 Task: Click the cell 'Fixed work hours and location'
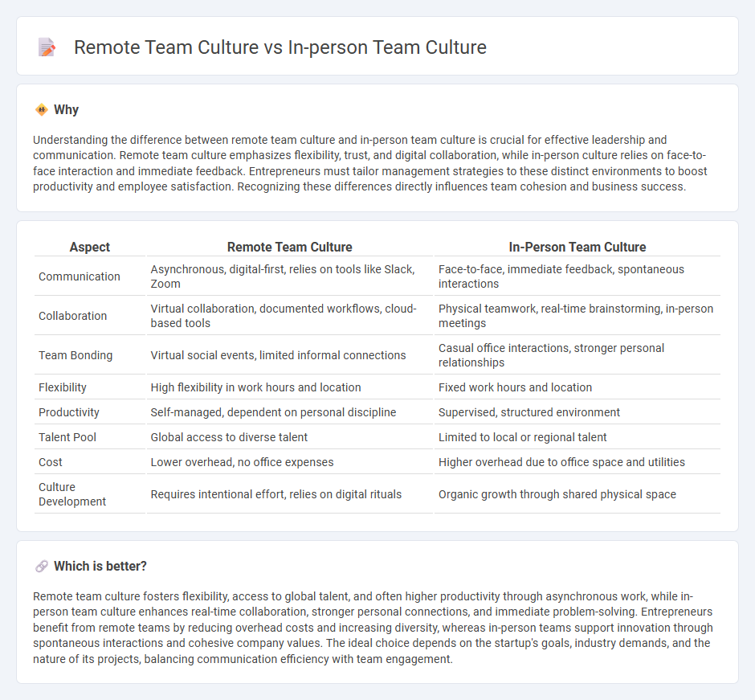coord(577,387)
